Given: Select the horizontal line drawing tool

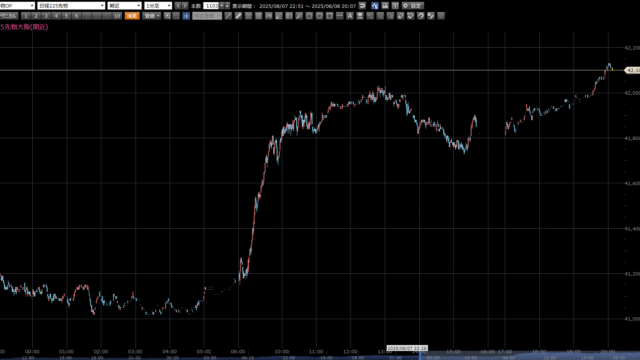Looking at the screenshot, I should tap(340, 16).
